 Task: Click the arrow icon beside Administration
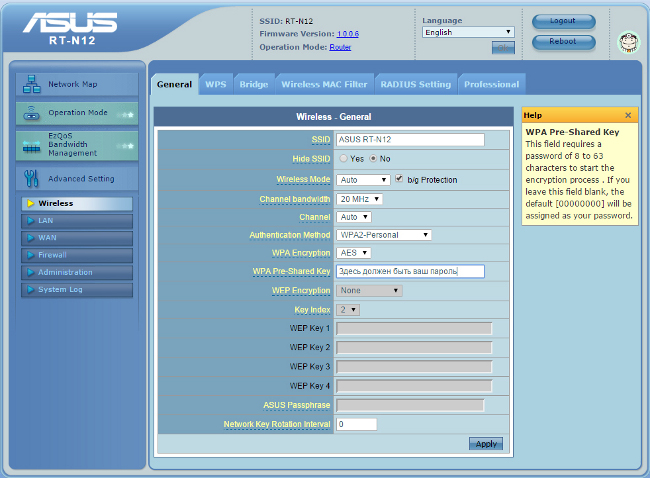tap(30, 272)
